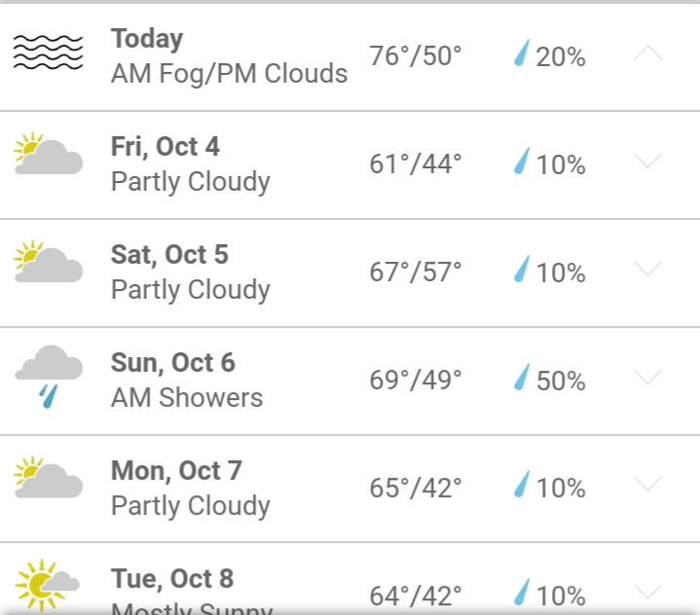The image size is (700, 615).
Task: Tap the rain cloud icon for Sun, Oct 6
Action: [x=49, y=377]
